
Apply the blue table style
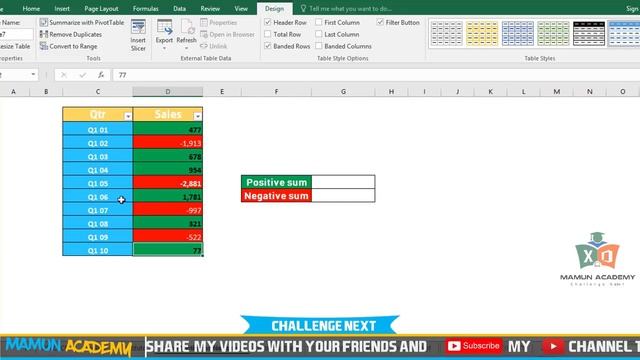[x=518, y=33]
